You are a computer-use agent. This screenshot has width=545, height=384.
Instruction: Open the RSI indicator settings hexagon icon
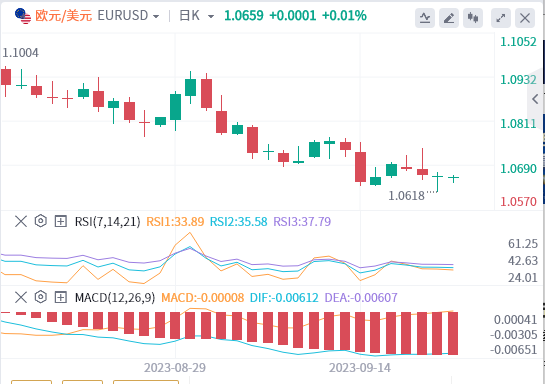click(x=41, y=221)
